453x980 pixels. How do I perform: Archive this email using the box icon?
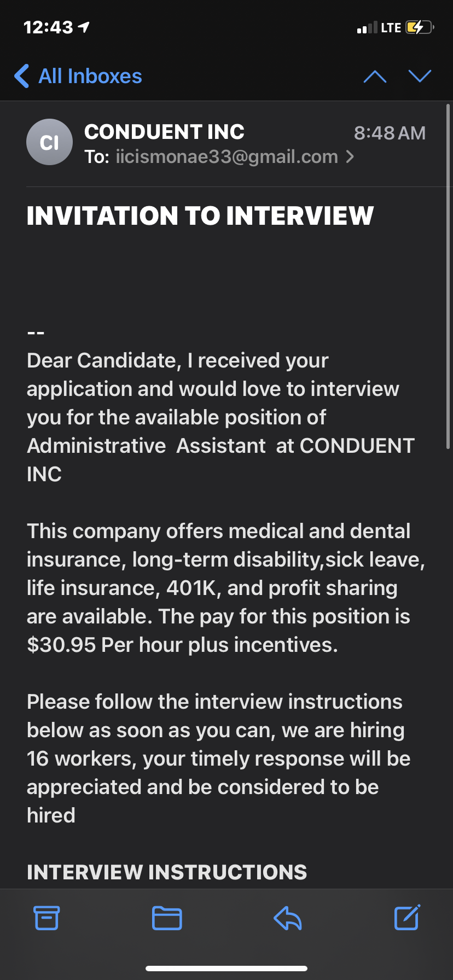click(47, 918)
